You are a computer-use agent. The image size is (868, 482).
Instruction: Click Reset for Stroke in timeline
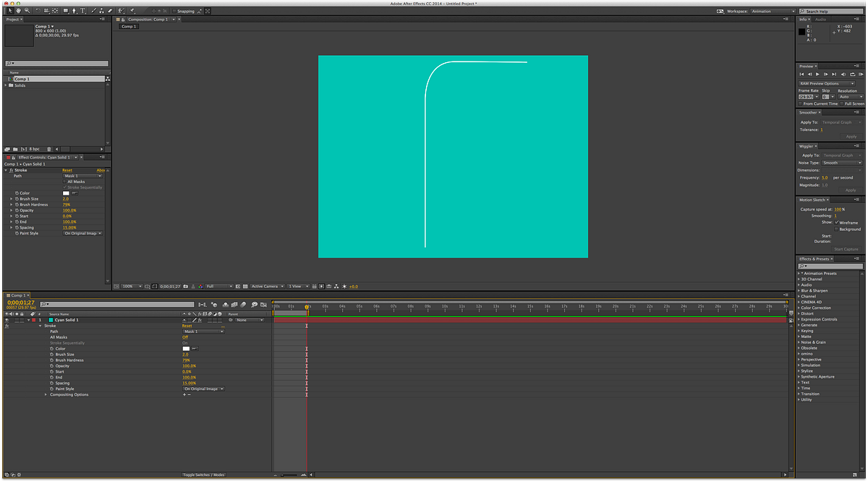point(187,326)
